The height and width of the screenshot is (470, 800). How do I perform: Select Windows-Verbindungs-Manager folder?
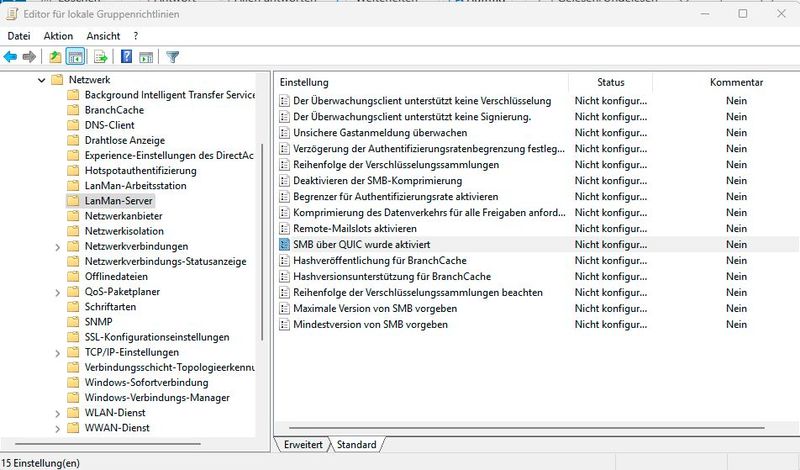click(157, 398)
